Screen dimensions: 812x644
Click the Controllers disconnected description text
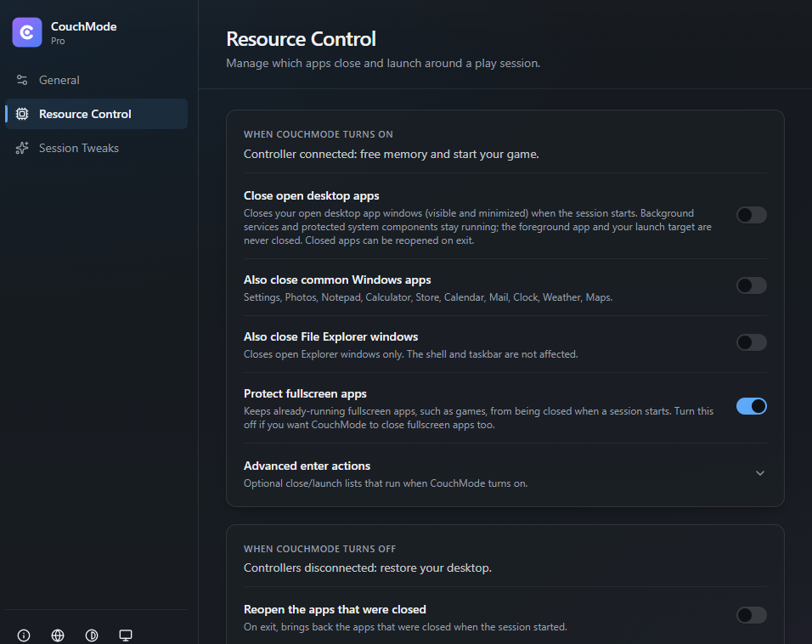click(368, 568)
